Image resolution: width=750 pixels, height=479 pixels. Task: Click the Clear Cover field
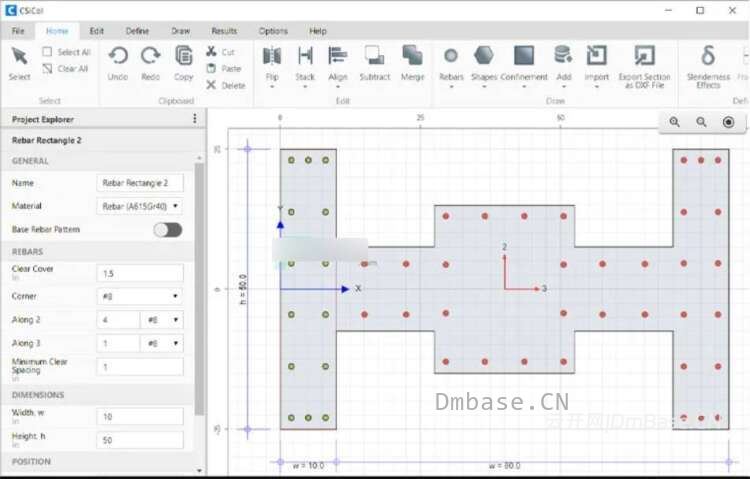coord(140,273)
